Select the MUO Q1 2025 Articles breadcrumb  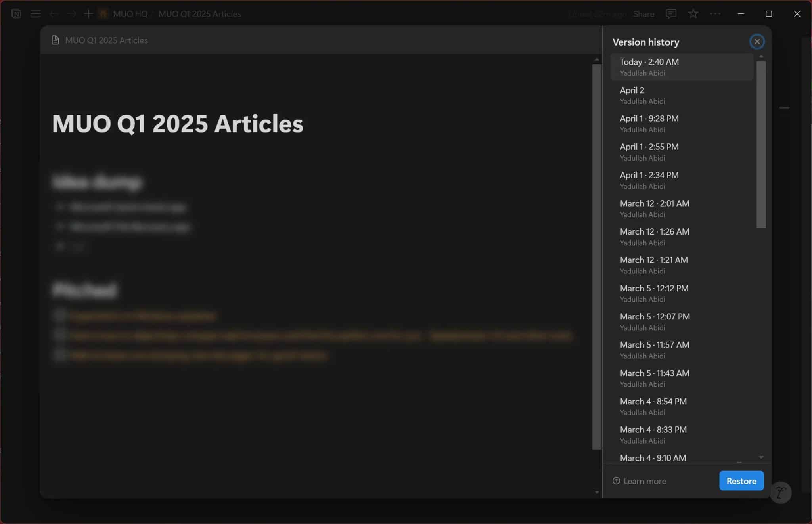pyautogui.click(x=200, y=13)
